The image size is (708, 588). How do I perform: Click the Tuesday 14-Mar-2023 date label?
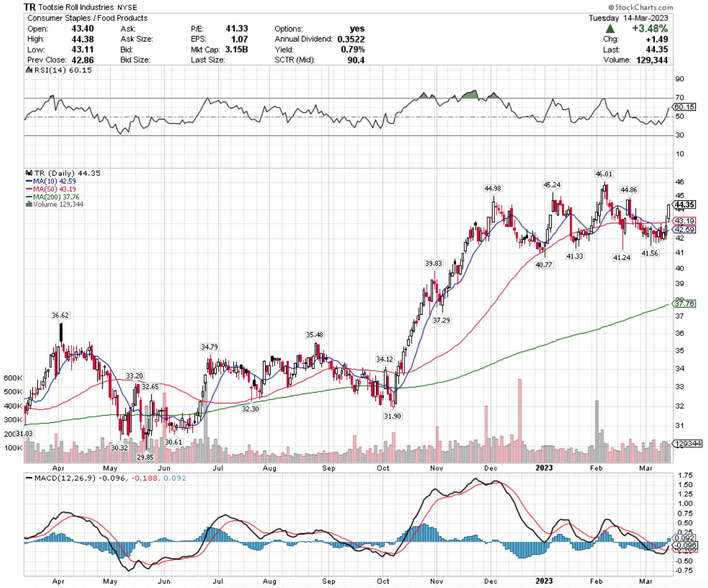pos(628,18)
